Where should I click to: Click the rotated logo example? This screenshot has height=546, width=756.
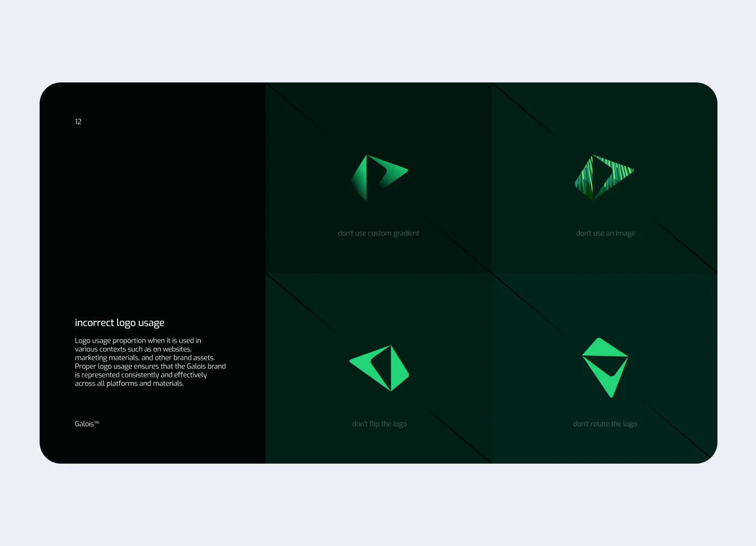click(605, 368)
